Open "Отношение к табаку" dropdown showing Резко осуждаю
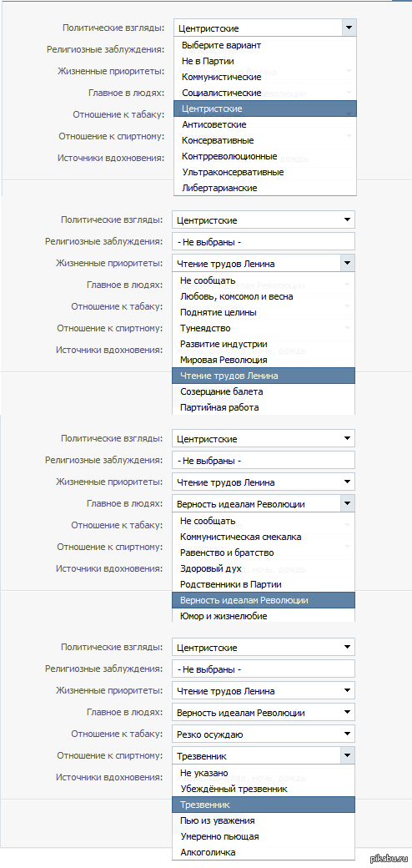The image size is (412, 868). [264, 734]
